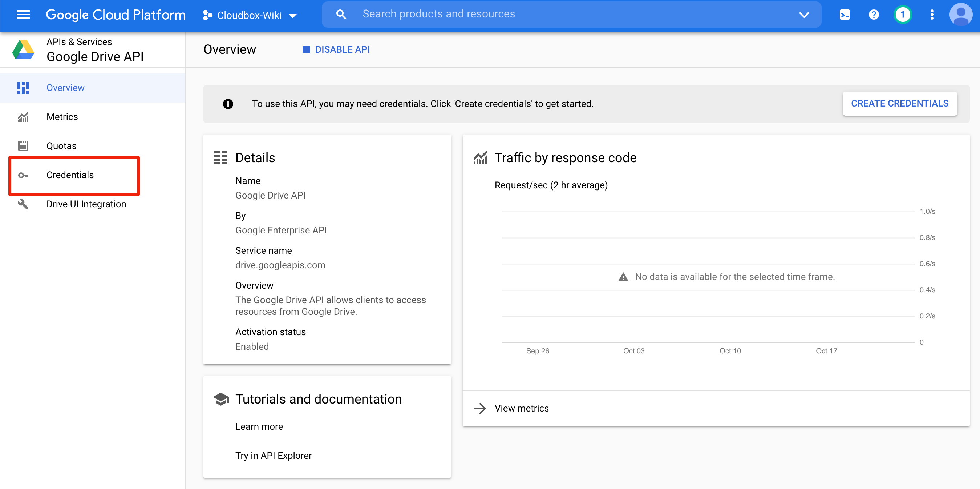Click the Tutorials and documentation heading
The height and width of the screenshot is (489, 980).
point(319,400)
